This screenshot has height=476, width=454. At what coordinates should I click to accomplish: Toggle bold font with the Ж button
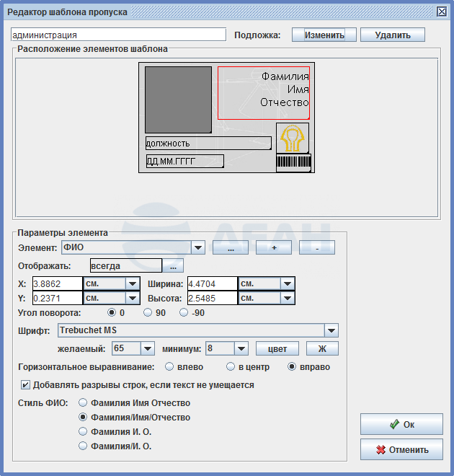[322, 349]
